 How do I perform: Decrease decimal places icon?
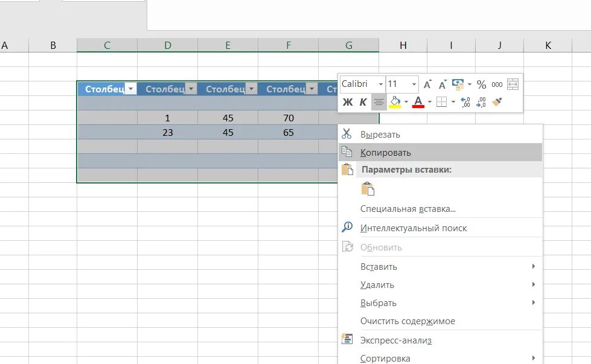click(x=481, y=102)
